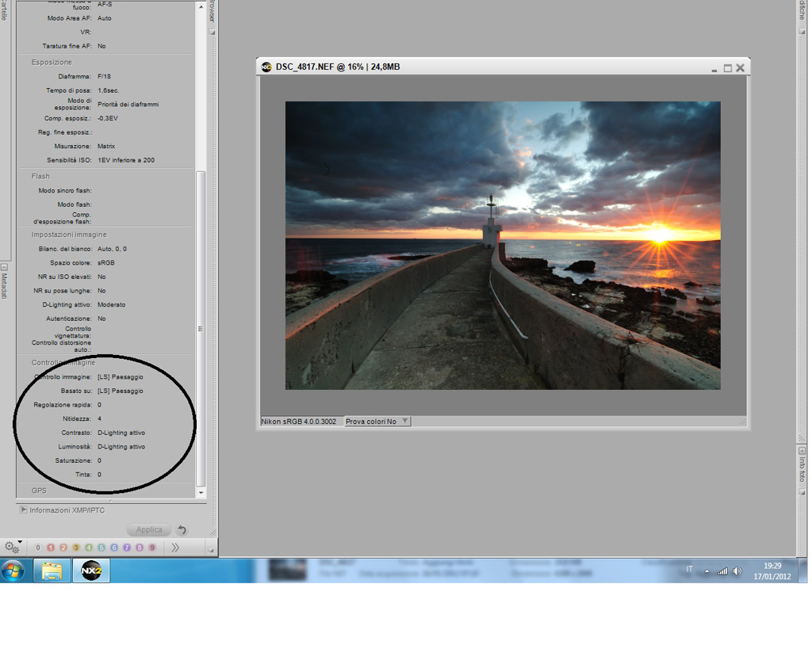Apply blue label 6 to the photo
The width and height of the screenshot is (812, 649).
click(x=114, y=548)
